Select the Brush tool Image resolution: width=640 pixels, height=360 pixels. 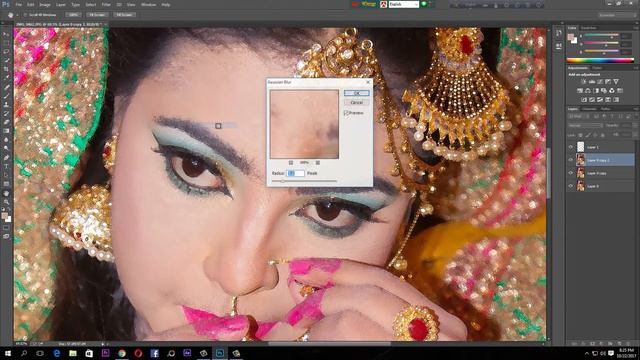pyautogui.click(x=6, y=96)
